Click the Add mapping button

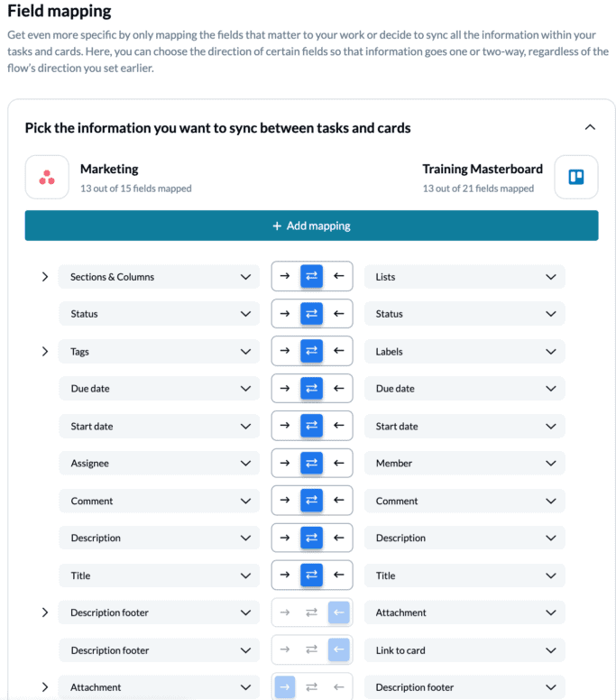pyautogui.click(x=311, y=226)
